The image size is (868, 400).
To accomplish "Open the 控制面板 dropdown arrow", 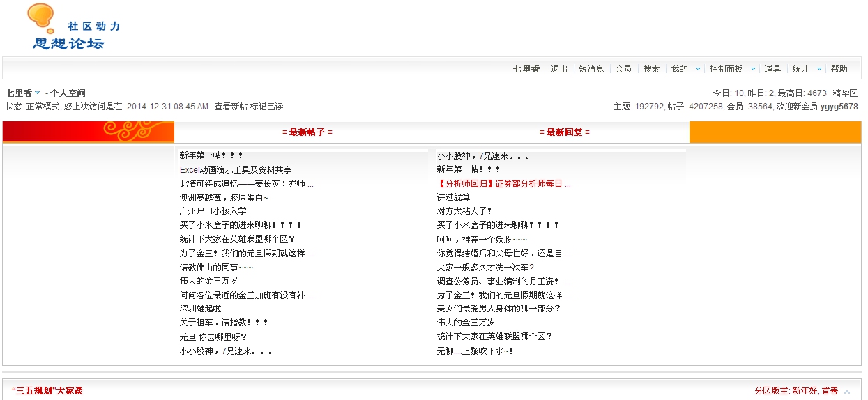I will (753, 69).
